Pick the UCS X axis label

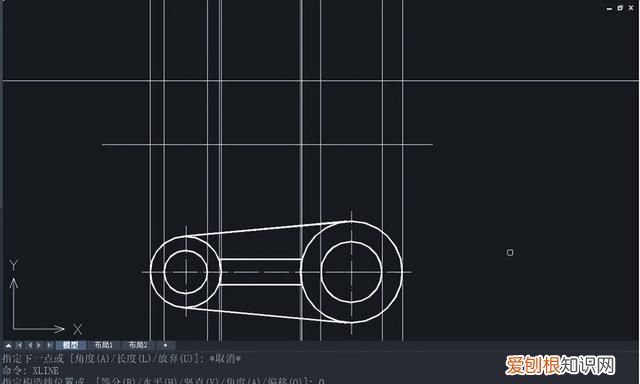point(78,329)
